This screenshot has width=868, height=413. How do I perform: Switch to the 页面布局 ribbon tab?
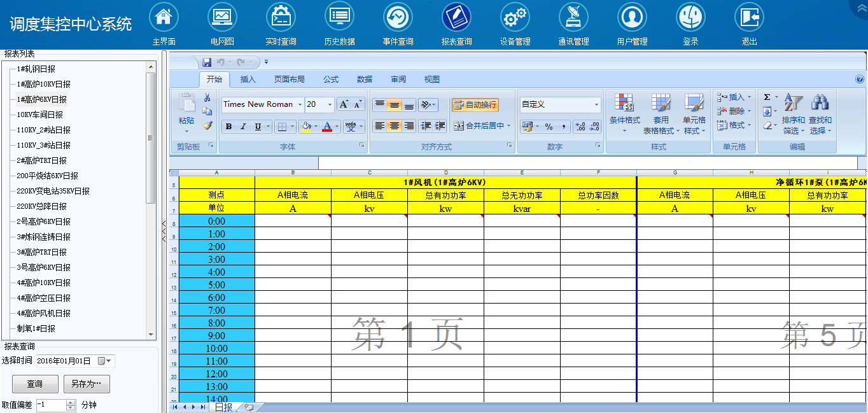pos(289,80)
